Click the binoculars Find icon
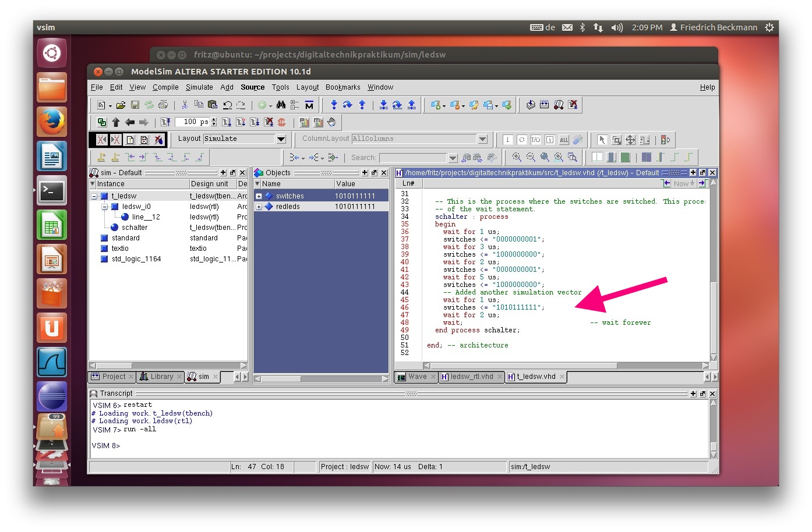Image resolution: width=812 pixels, height=532 pixels. pyautogui.click(x=281, y=105)
